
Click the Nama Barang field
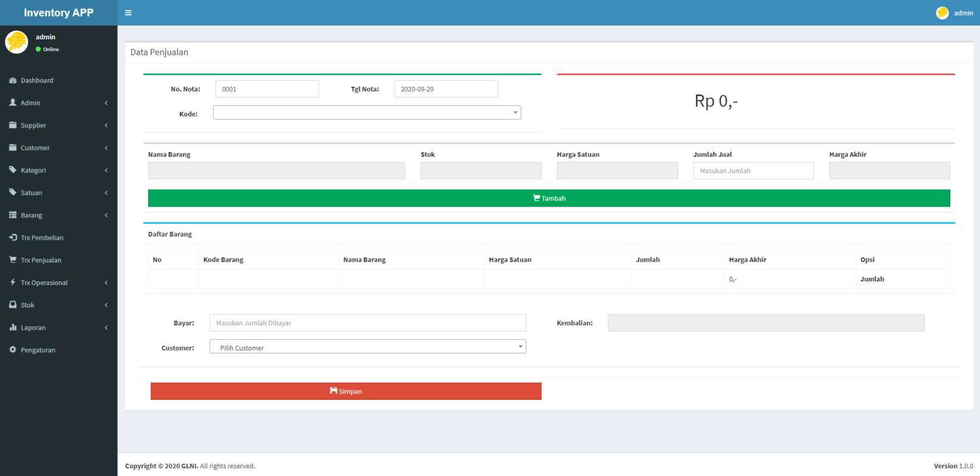tap(276, 171)
